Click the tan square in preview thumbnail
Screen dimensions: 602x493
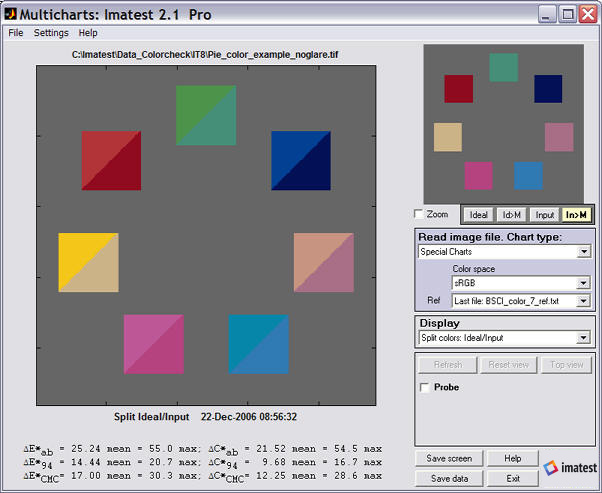(x=448, y=137)
